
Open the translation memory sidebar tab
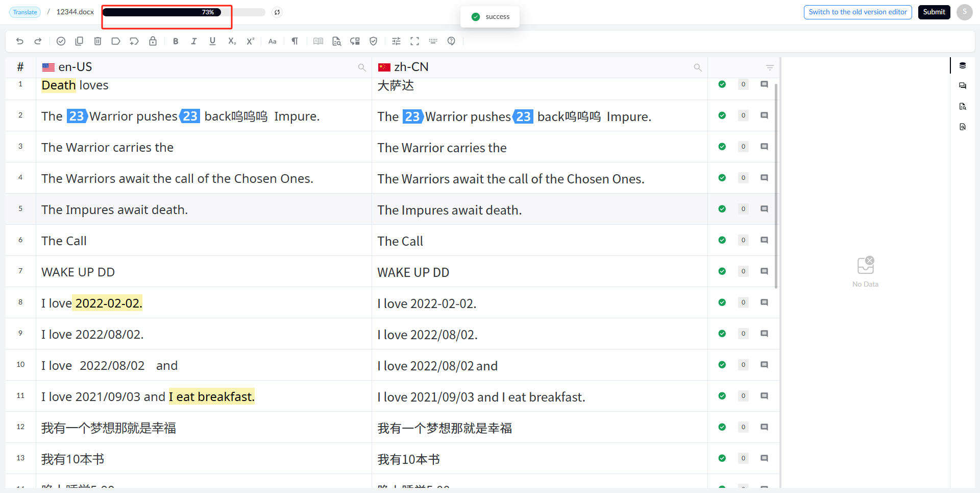pyautogui.click(x=963, y=65)
